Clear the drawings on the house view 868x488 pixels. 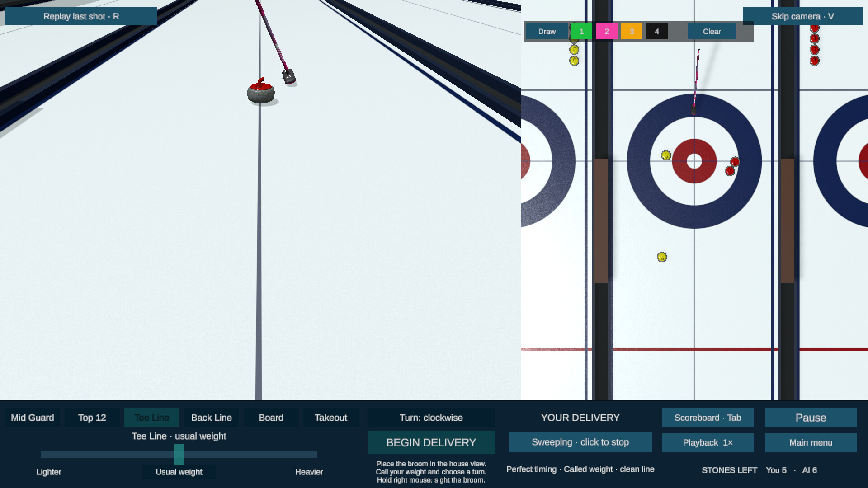click(x=712, y=32)
